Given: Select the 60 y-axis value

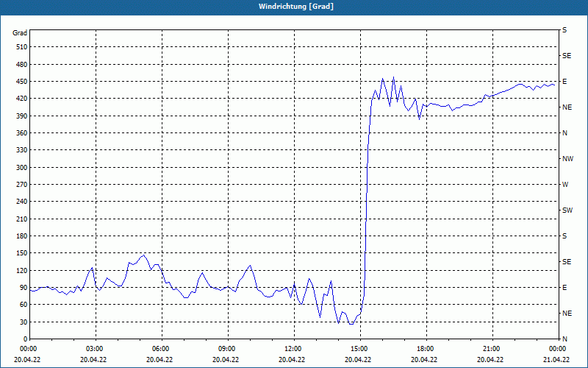Looking at the screenshot, I should pos(24,305).
